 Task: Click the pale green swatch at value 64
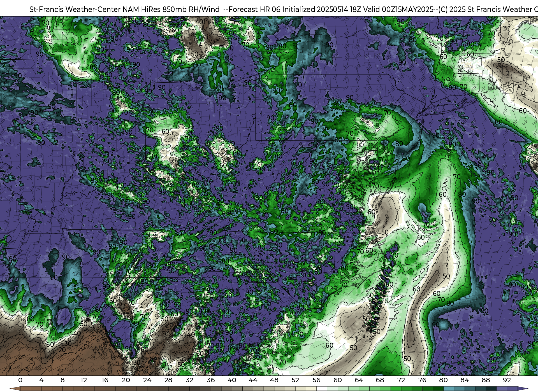pos(364,389)
